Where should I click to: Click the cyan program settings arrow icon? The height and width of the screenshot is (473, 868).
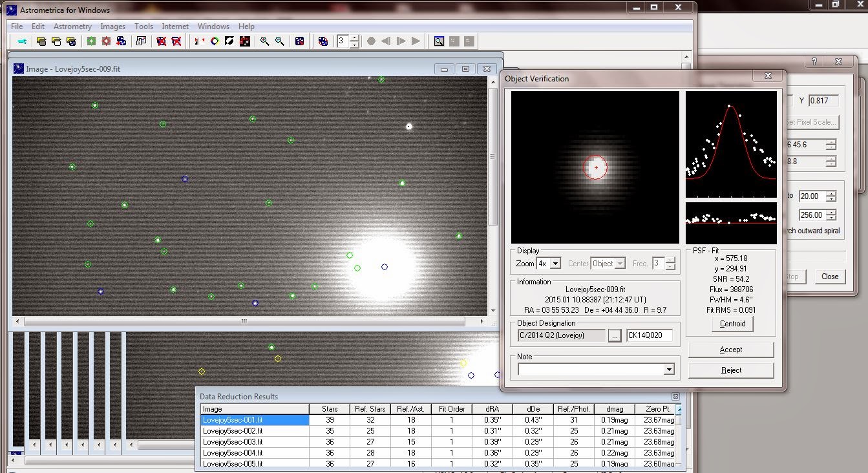tap(22, 41)
